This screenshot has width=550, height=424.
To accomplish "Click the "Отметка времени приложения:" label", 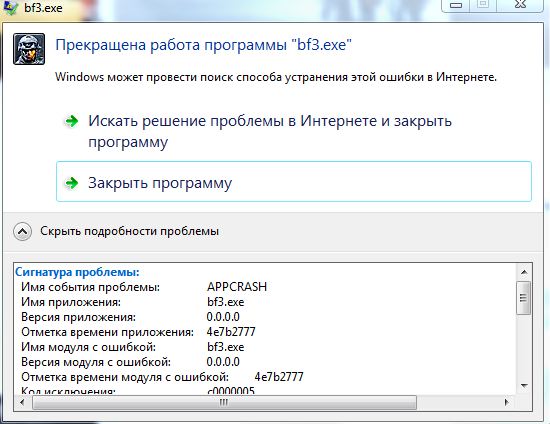I will click(107, 332).
